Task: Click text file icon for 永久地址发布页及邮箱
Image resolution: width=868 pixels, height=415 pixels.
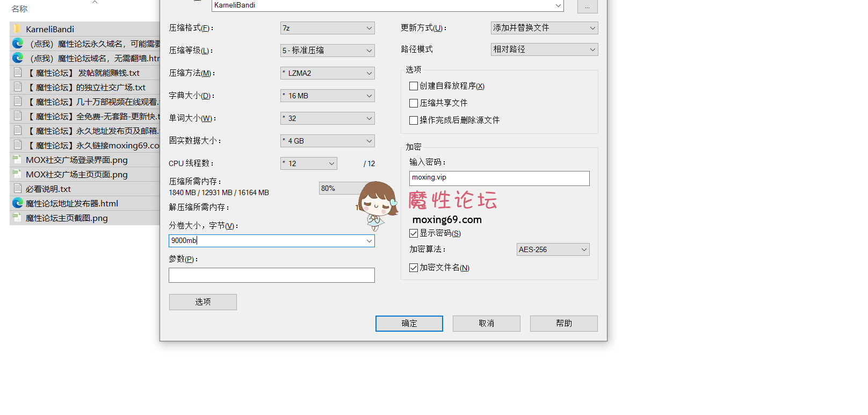Action: [18, 130]
